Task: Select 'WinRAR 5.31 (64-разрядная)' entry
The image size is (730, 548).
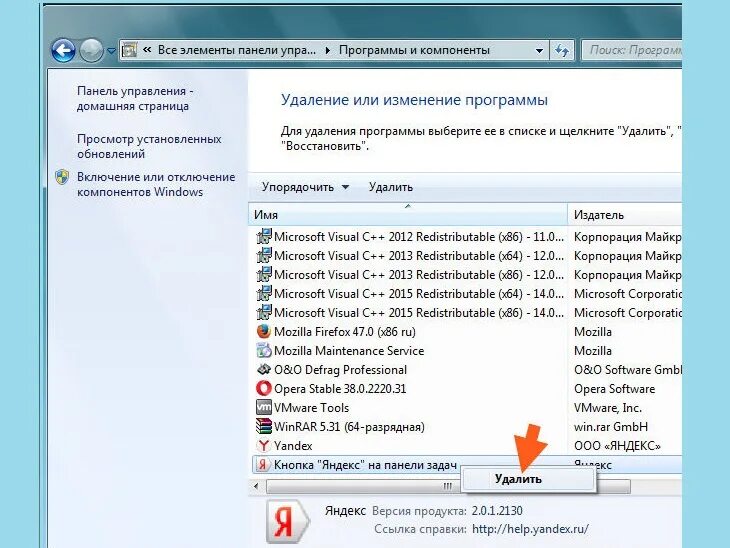Action: click(349, 427)
